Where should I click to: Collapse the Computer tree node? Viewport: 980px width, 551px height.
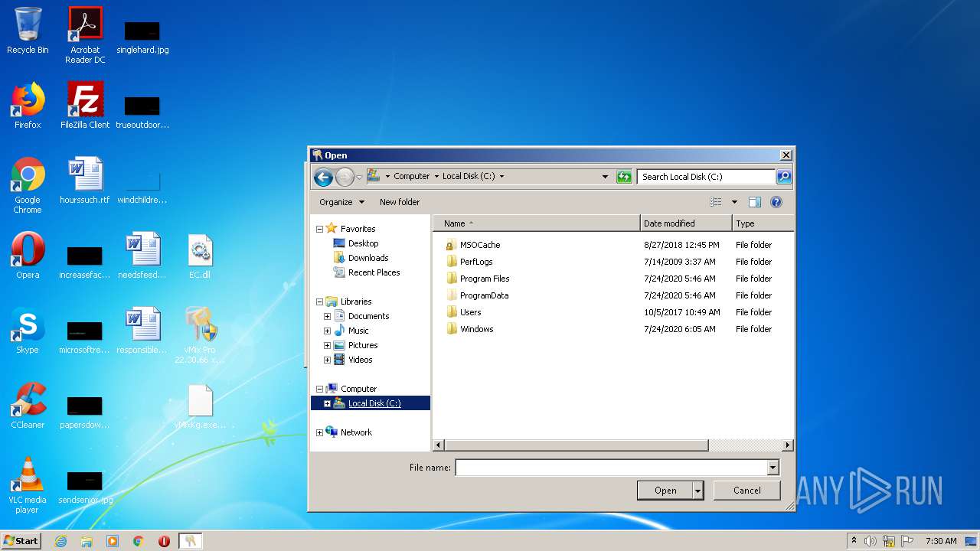(319, 389)
